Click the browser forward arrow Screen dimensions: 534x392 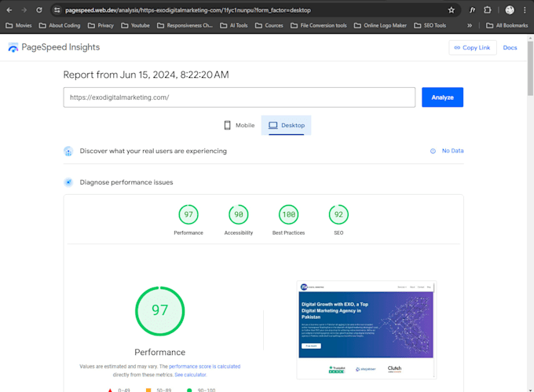coord(24,10)
